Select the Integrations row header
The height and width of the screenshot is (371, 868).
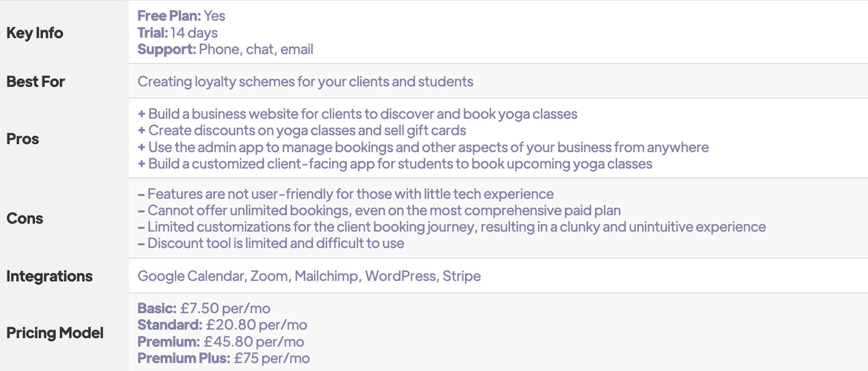point(49,276)
